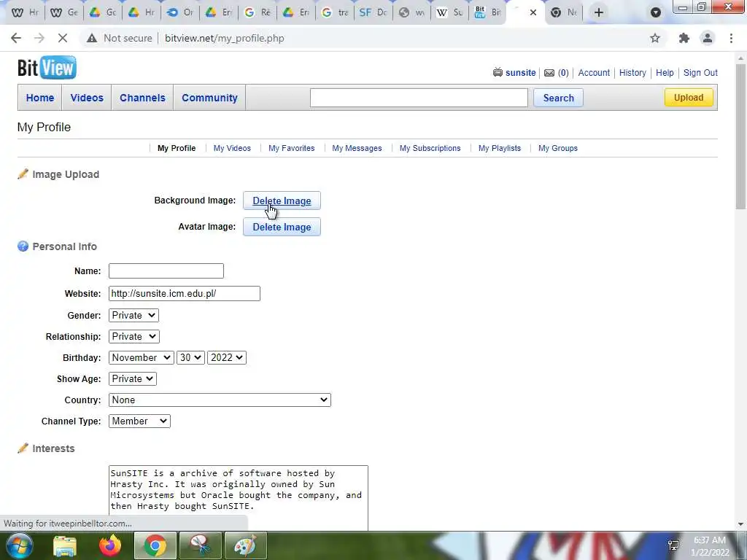Viewport: 747px width, 560px height.
Task: Launch Firefox from the taskbar
Action: 110,545
